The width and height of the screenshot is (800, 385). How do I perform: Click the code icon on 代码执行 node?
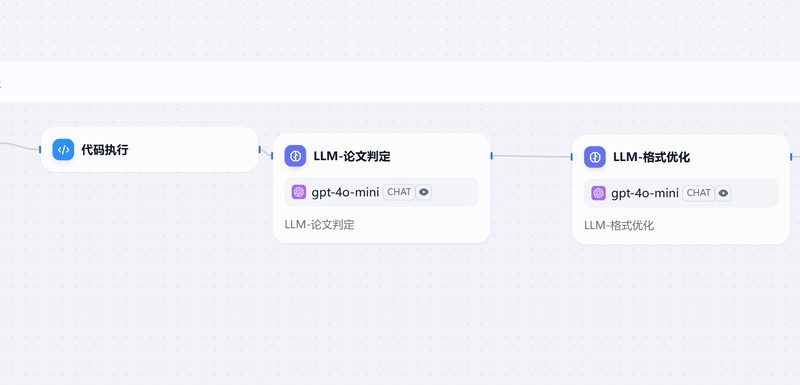coord(63,150)
